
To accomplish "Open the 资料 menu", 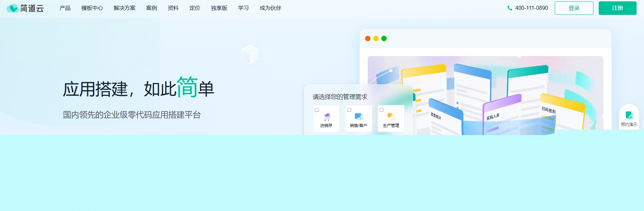I will pyautogui.click(x=173, y=8).
